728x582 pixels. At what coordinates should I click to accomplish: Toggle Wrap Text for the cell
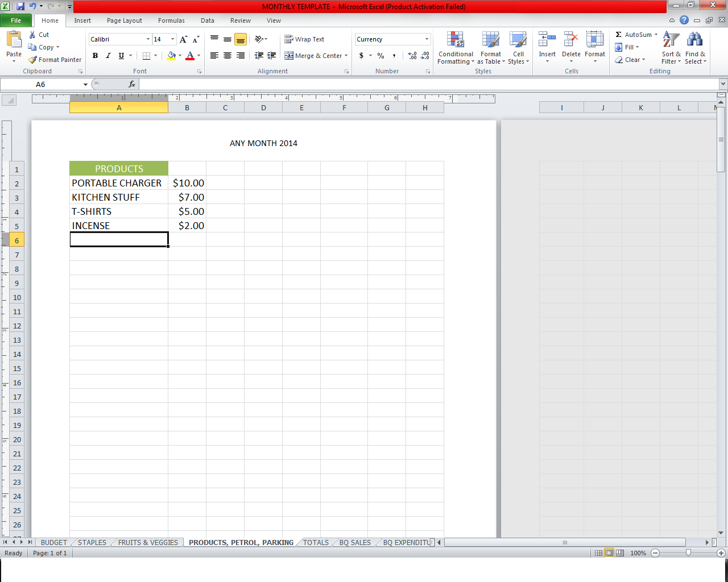coord(304,39)
